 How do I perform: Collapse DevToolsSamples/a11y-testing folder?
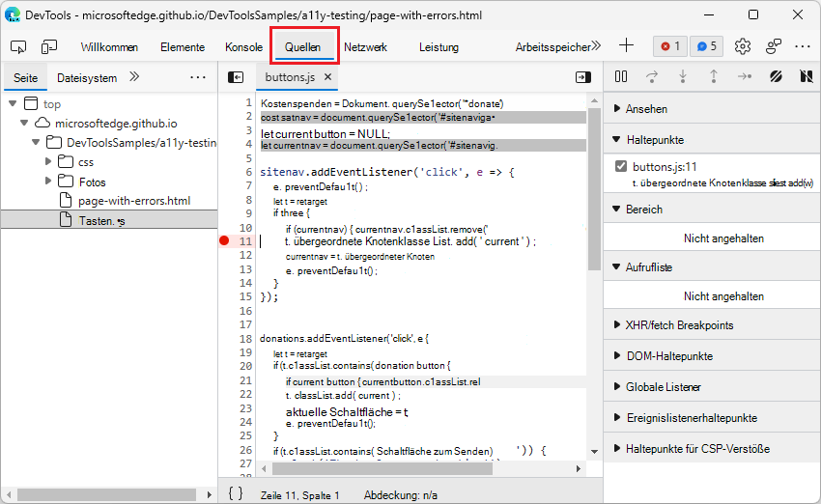(36, 142)
